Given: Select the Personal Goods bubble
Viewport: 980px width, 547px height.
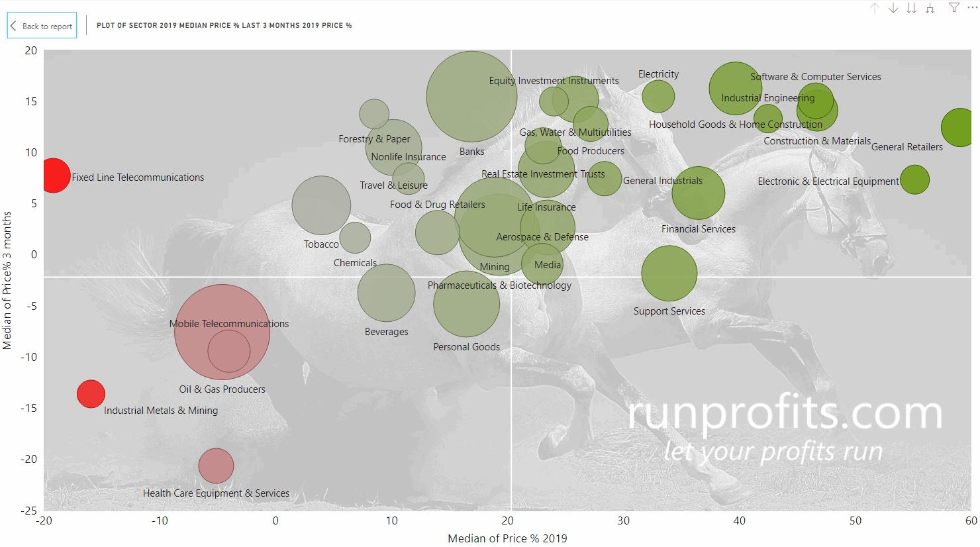Looking at the screenshot, I should (466, 305).
